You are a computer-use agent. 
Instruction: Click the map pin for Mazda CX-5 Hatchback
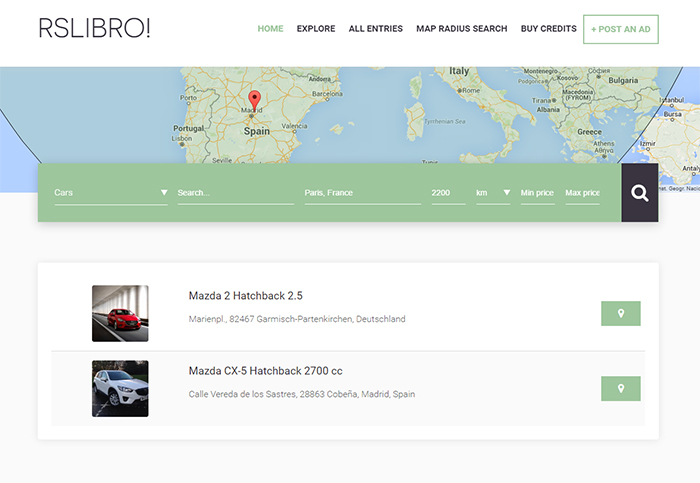click(621, 388)
